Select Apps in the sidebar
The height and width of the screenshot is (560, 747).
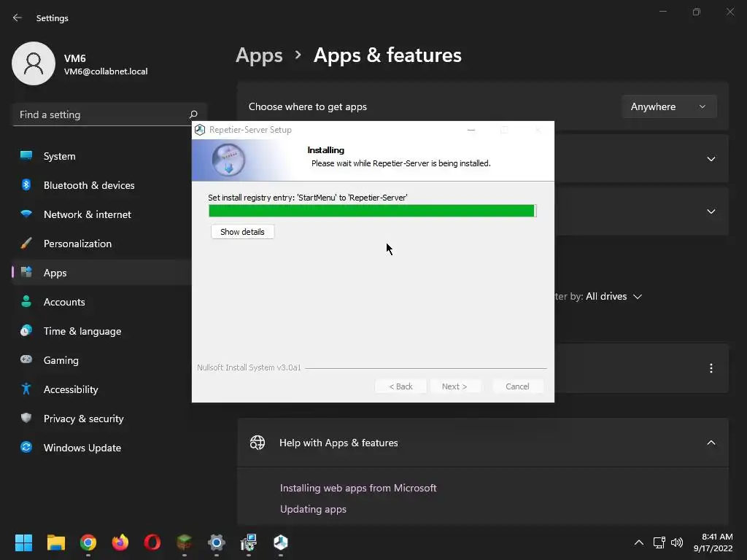[x=102, y=273]
